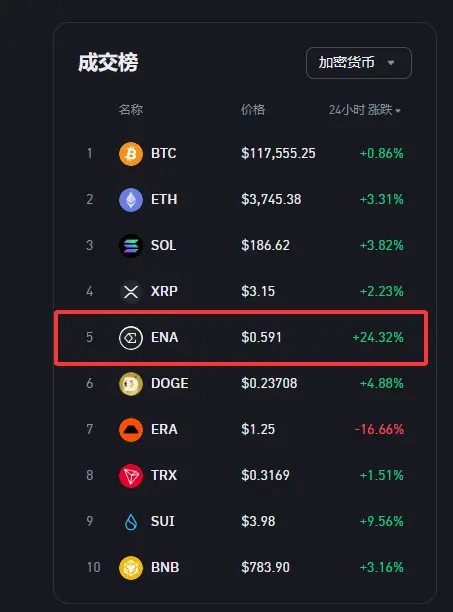Click the BTC price $117,555.25
Image resolution: width=453 pixels, height=612 pixels.
pos(278,153)
